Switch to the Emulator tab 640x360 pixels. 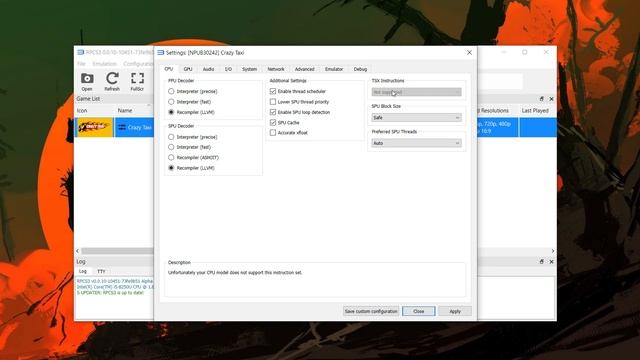click(x=334, y=69)
